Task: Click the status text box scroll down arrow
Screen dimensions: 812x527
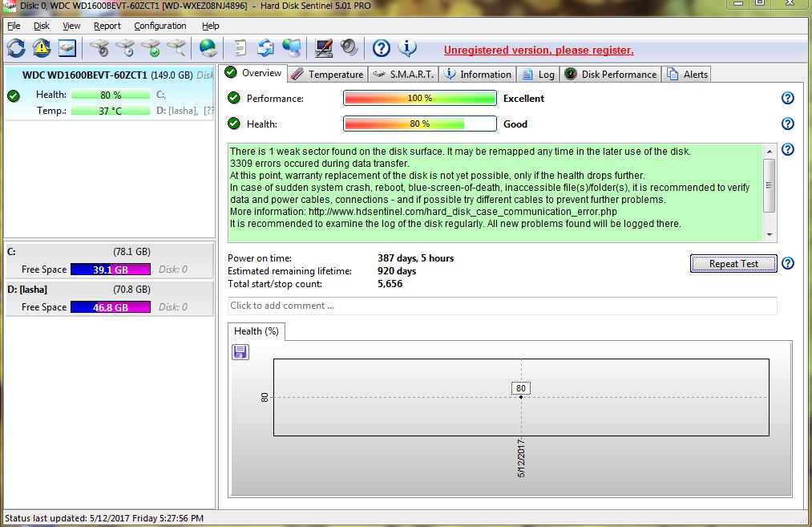Action: click(770, 235)
